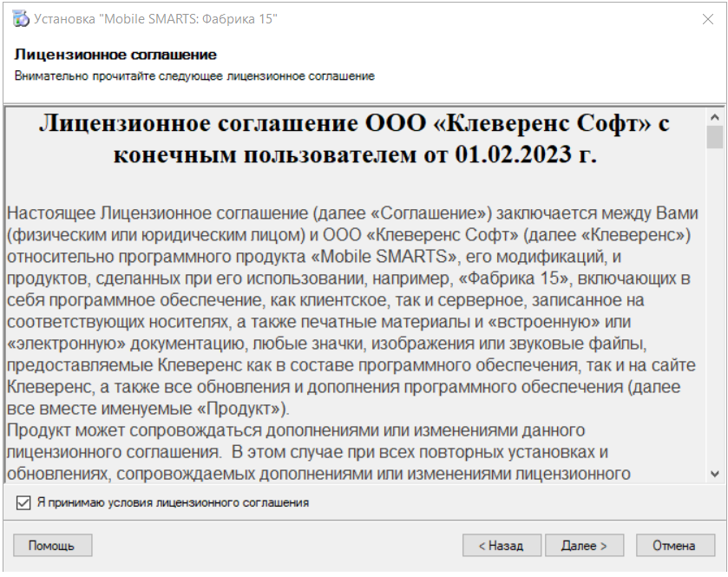Image resolution: width=728 pixels, height=577 pixels.
Task: Click the window title "Установка Mobile SMARTS"
Action: pyautogui.click(x=156, y=19)
